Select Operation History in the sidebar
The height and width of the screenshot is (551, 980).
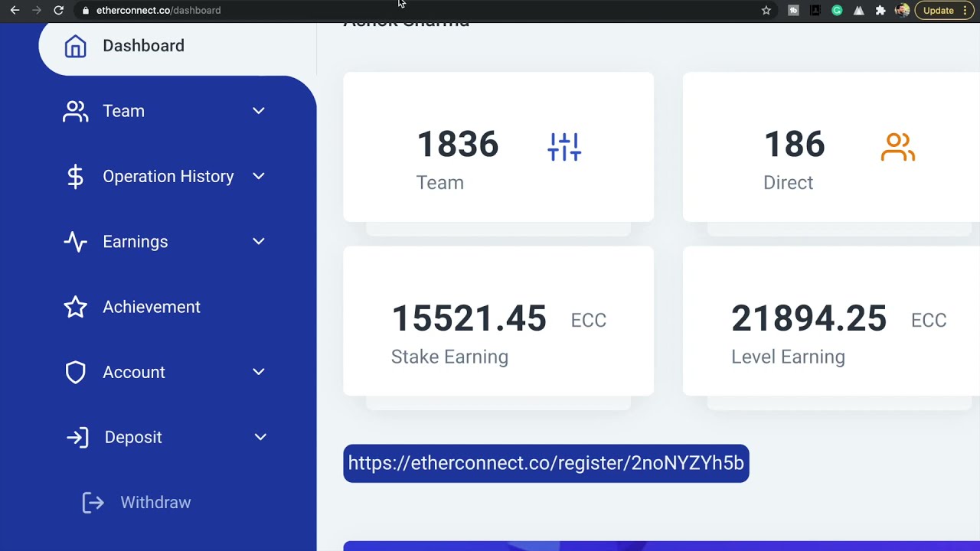click(168, 177)
